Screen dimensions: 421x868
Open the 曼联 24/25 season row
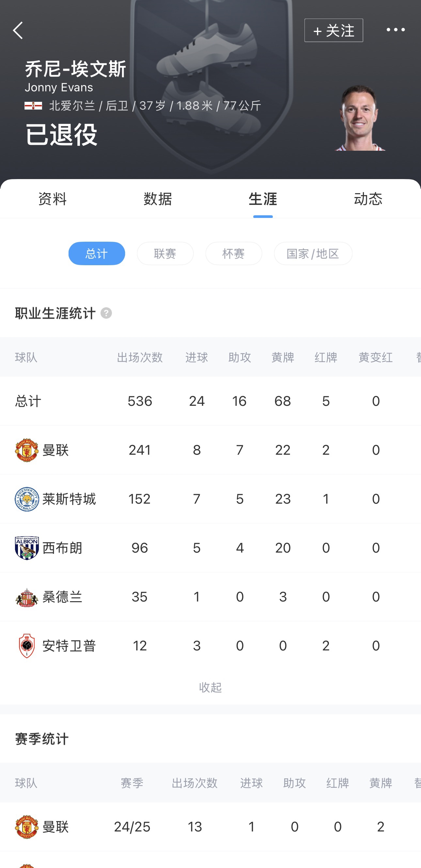[210, 827]
